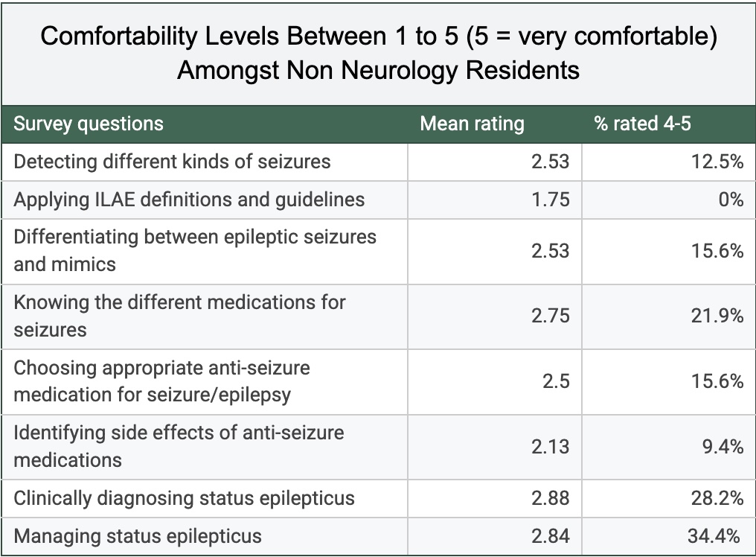The image size is (756, 557).
Task: Select Choosing appropriate anti-seizure medication cell
Action: (162, 381)
